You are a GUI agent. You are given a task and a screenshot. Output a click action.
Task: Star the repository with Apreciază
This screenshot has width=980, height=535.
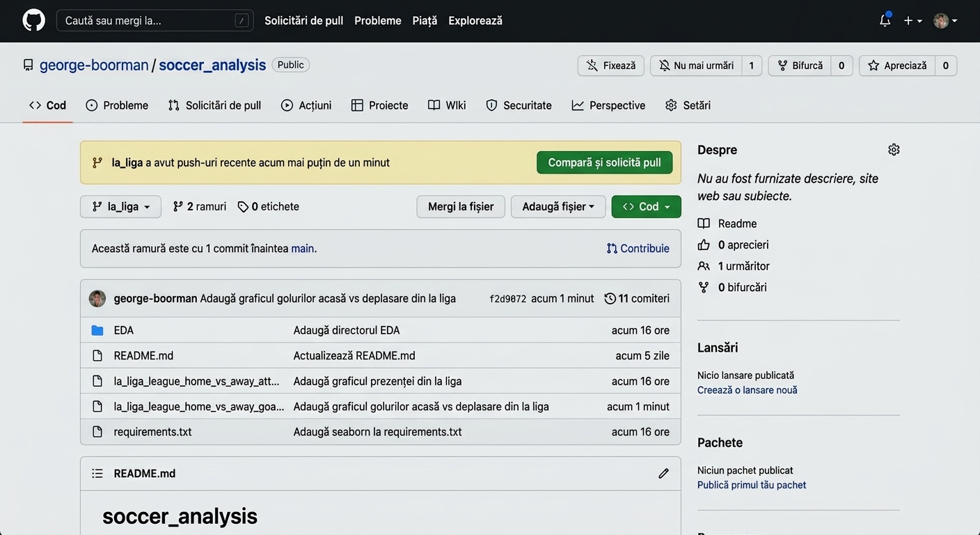tap(897, 65)
